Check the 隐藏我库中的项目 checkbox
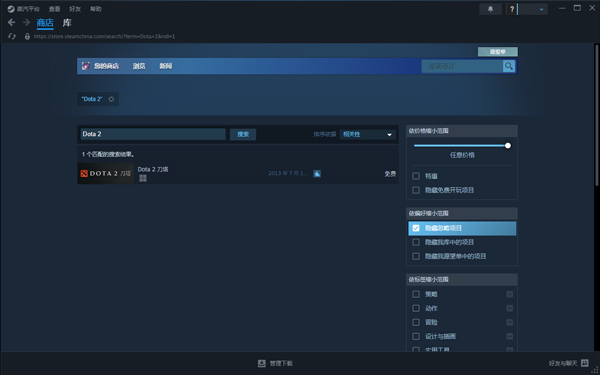 416,242
